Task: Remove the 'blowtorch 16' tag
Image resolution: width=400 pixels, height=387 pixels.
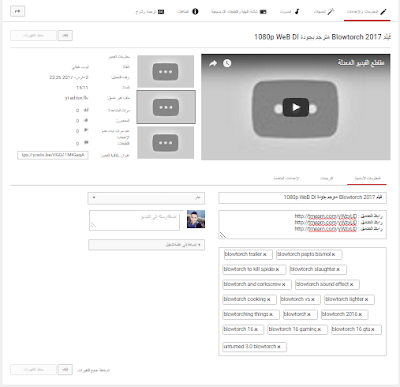Action: [256, 330]
